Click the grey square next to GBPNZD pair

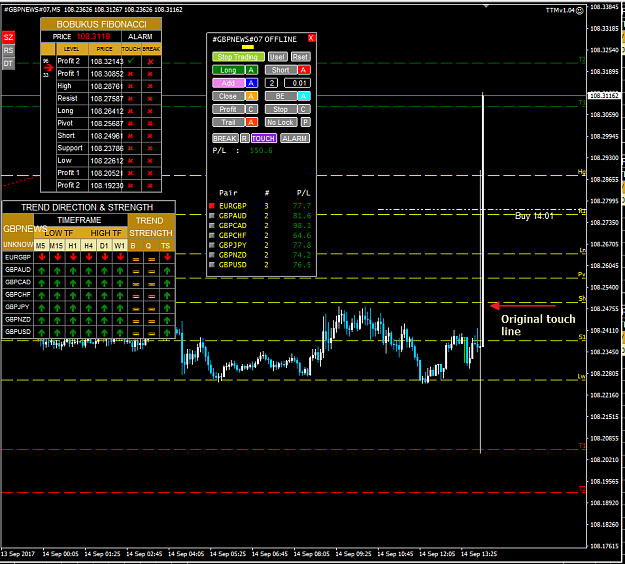[212, 255]
